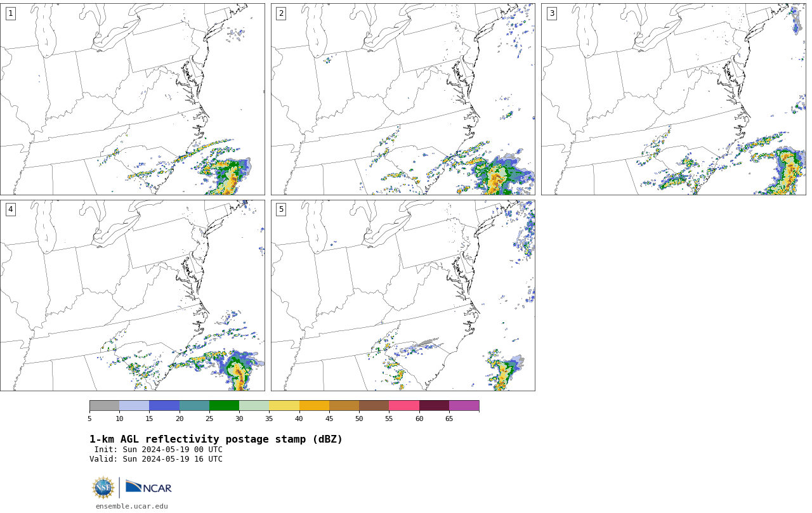Pick the pink 55-60 dBZ swatch
812x513 pixels.
(x=404, y=406)
